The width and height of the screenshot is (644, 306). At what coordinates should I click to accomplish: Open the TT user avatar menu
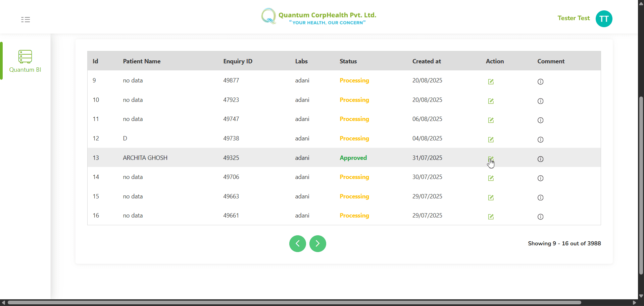tap(603, 19)
